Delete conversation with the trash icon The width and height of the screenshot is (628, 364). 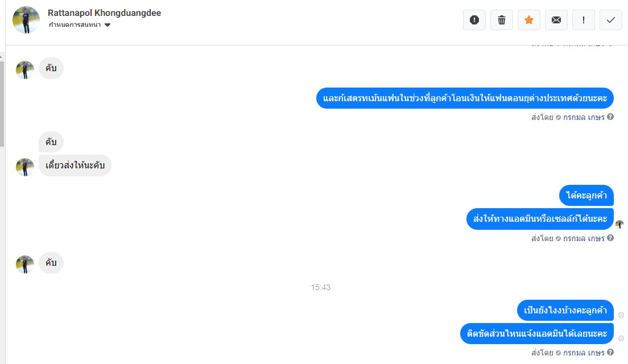pyautogui.click(x=502, y=19)
